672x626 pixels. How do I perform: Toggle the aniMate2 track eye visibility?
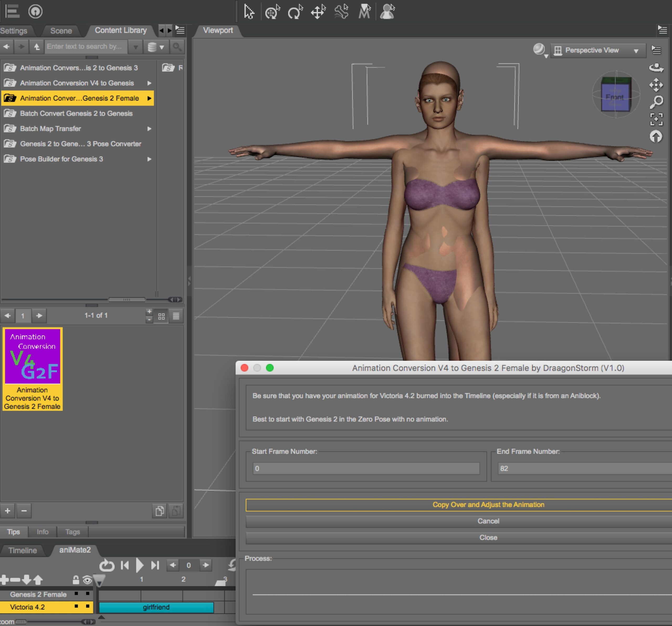[x=87, y=580]
